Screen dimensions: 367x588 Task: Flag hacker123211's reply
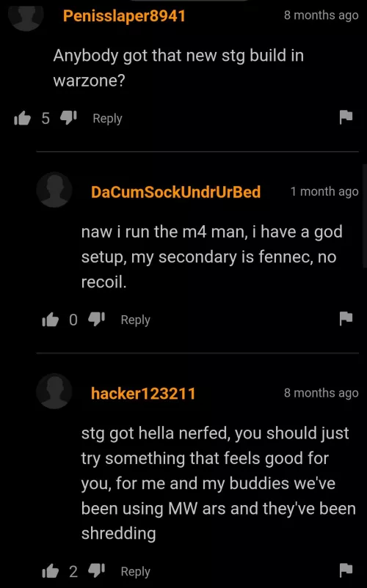pos(346,570)
